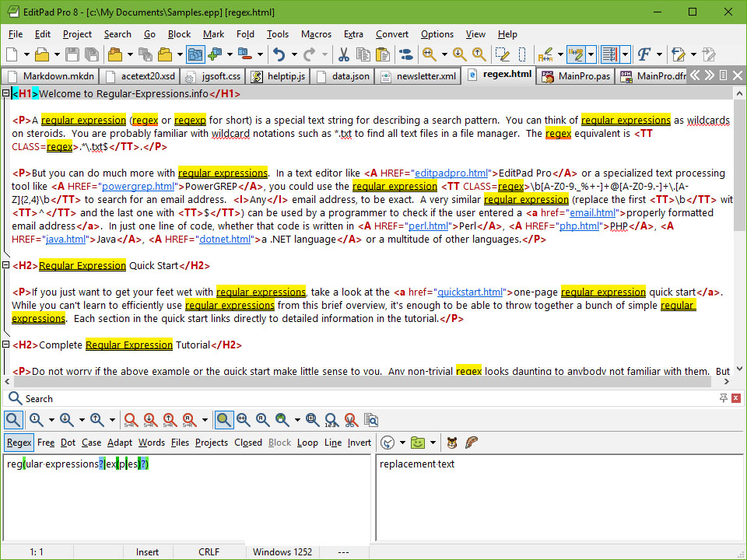Click the Invert search option button

[x=359, y=443]
